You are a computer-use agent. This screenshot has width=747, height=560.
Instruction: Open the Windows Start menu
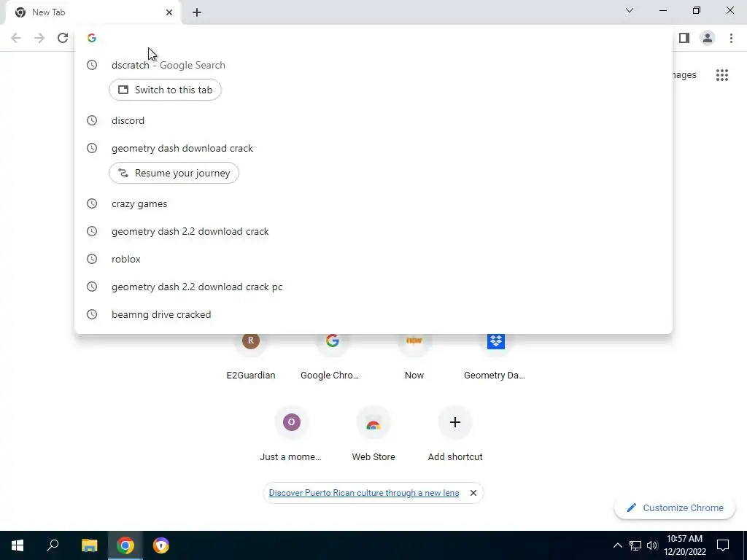point(18,545)
